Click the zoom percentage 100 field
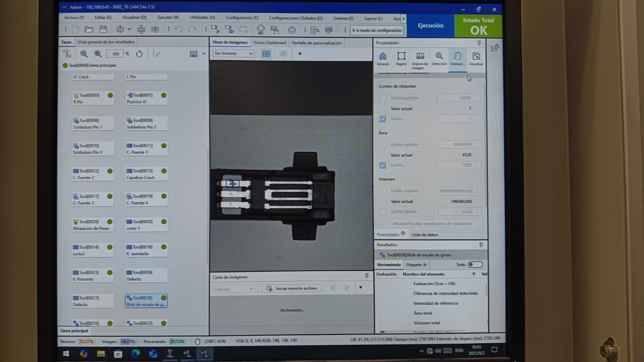Image resolution: width=644 pixels, height=362 pixels. point(116,54)
